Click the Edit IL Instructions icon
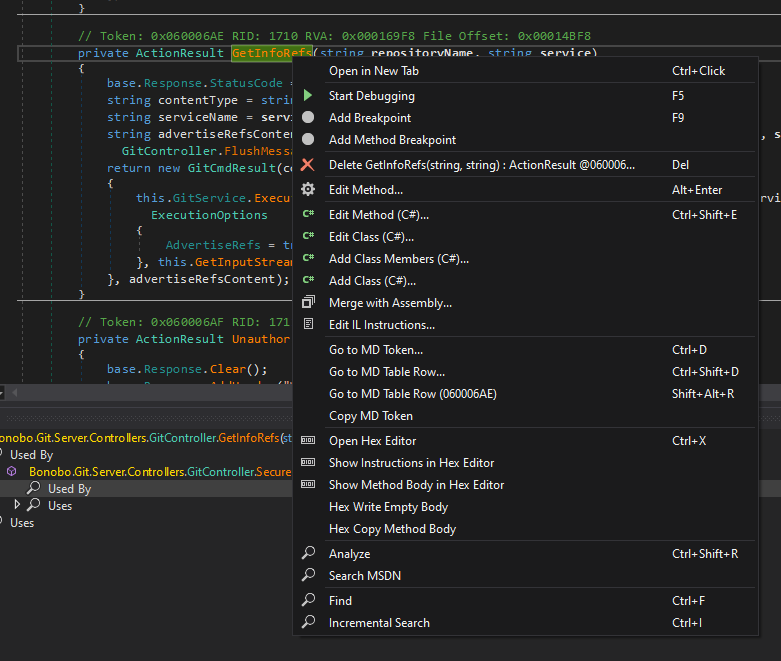This screenshot has height=661, width=781. pos(308,325)
